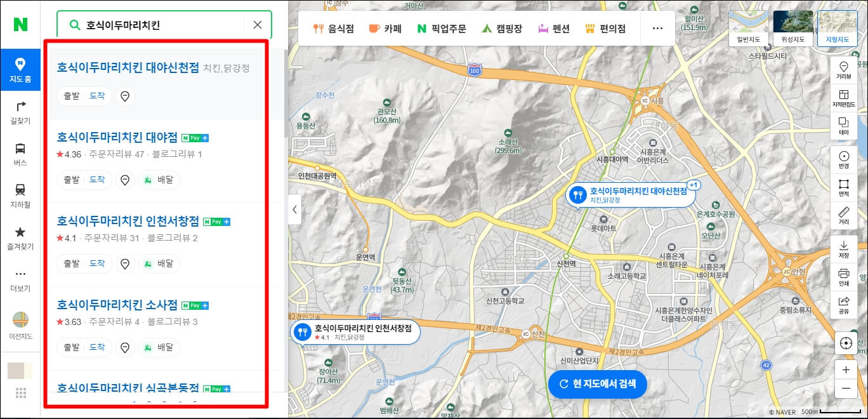
Task: Click 호식이두마리치킨 대야신천점 map marker
Action: pos(630,195)
